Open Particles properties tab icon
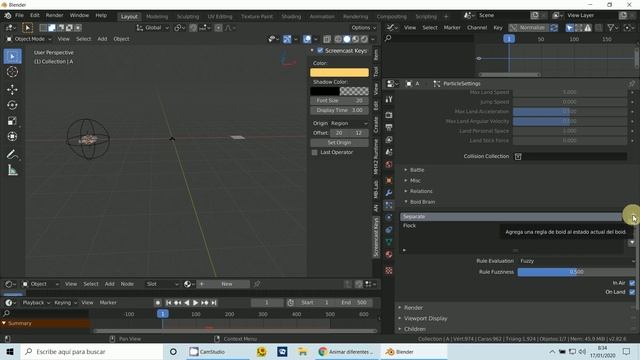 (x=389, y=205)
